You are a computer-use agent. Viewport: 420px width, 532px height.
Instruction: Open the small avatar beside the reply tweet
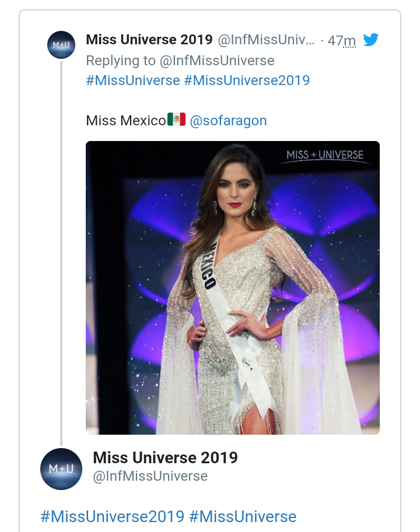pyautogui.click(x=61, y=45)
